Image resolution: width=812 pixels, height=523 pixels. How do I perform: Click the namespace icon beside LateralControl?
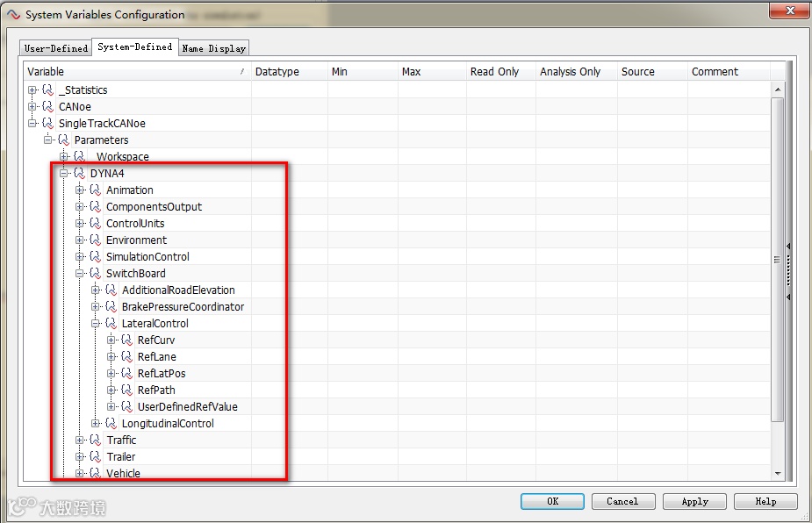click(111, 323)
